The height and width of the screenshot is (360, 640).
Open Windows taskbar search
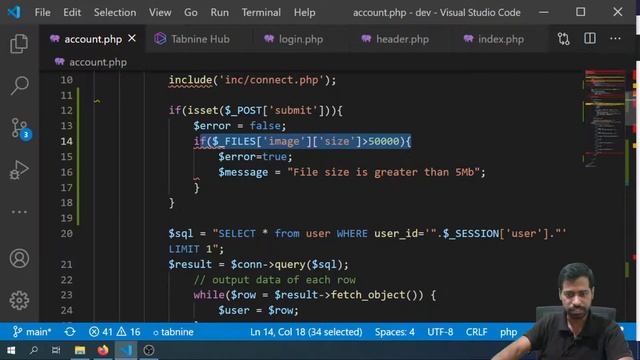coord(33,350)
